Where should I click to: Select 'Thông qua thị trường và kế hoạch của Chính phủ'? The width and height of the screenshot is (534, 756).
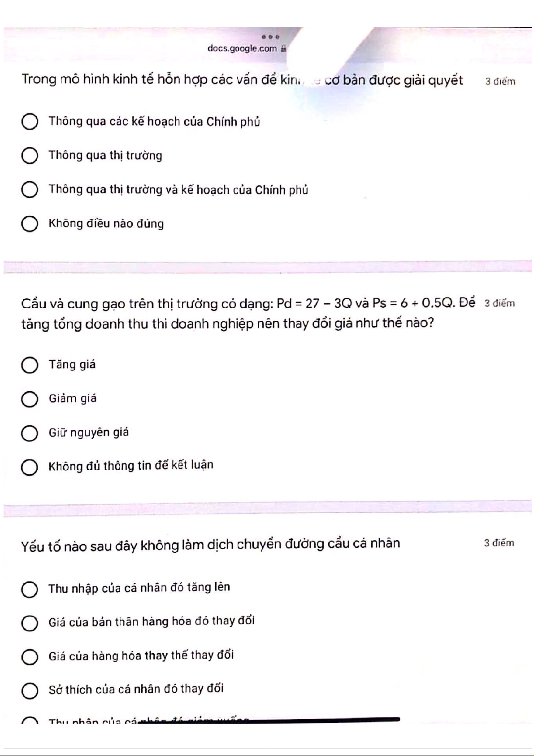[30, 190]
